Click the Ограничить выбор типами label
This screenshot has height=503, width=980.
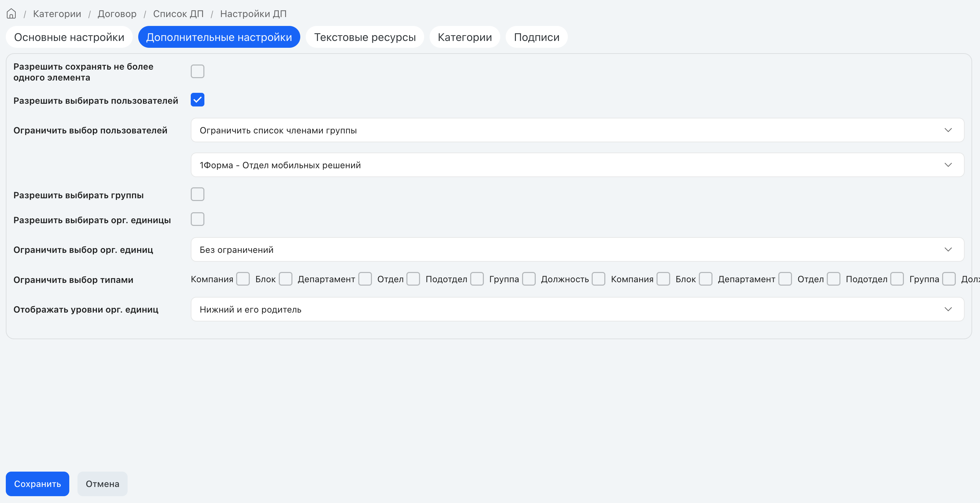73,280
